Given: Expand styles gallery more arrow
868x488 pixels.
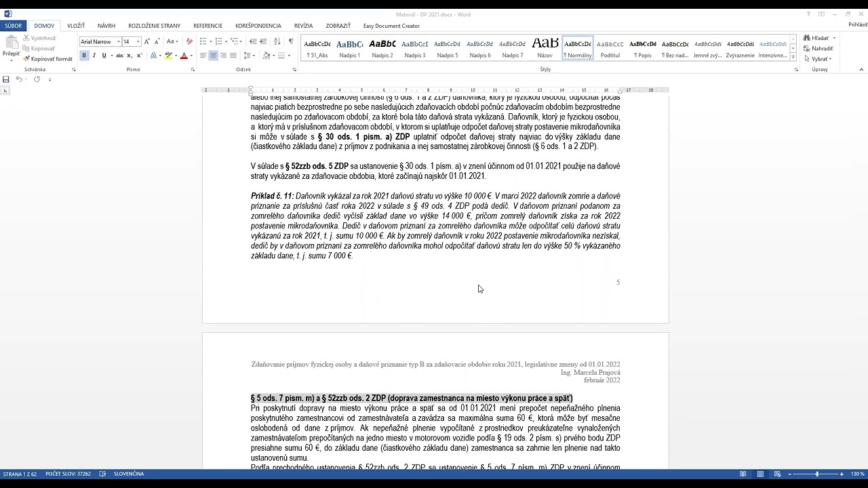Looking at the screenshot, I should click(x=794, y=58).
